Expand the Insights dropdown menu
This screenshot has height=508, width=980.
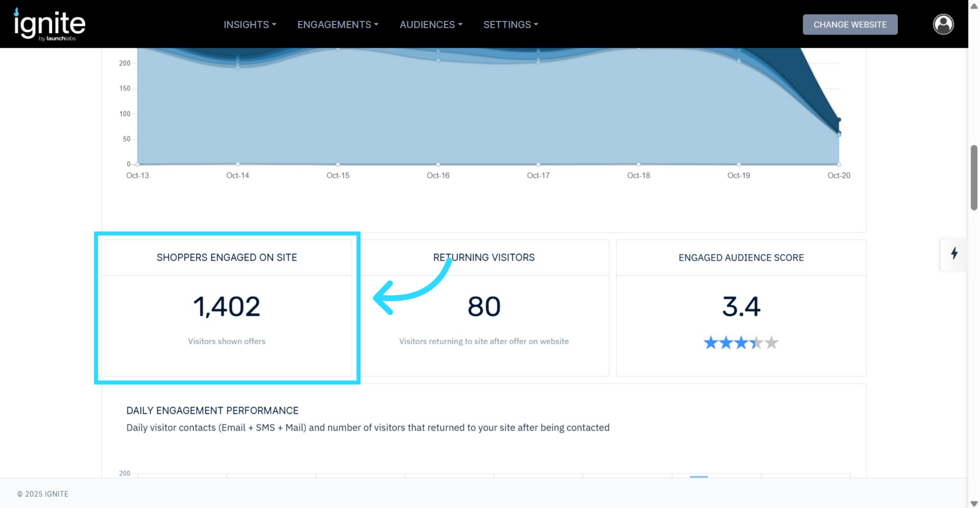pos(249,24)
